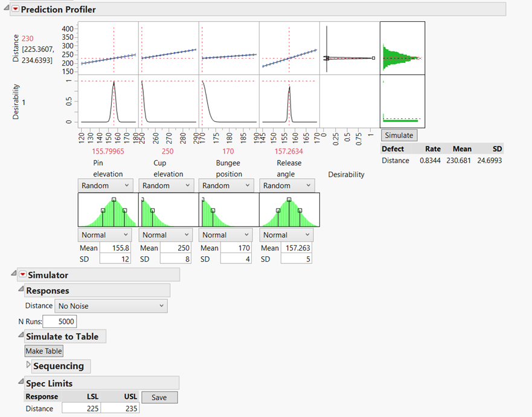The height and width of the screenshot is (417, 532).
Task: Click the simulated Desirability histogram
Action: point(402,101)
